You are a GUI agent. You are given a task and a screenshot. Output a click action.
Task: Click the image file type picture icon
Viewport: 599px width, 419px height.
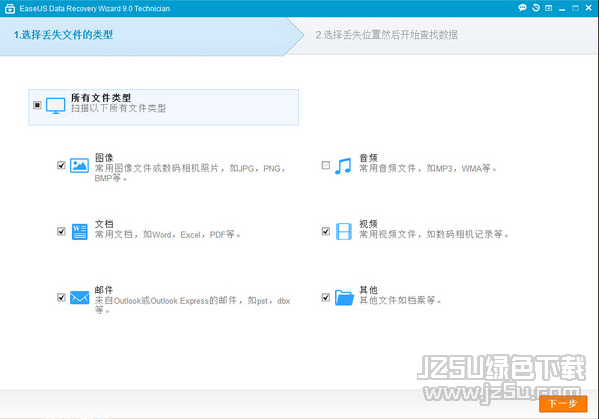click(x=79, y=166)
